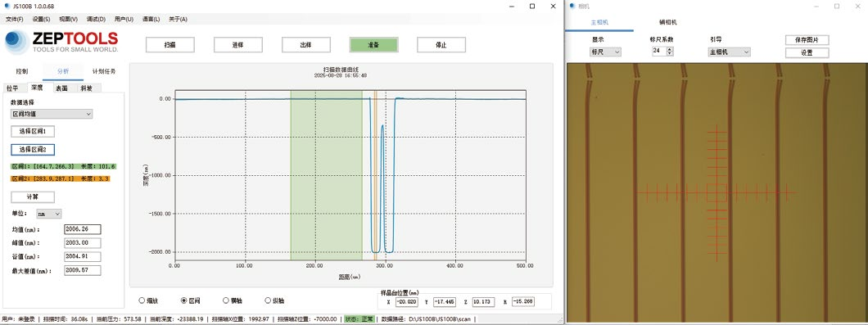Switch to the 计划任务 tab
The width and height of the screenshot is (868, 325).
[x=104, y=71]
